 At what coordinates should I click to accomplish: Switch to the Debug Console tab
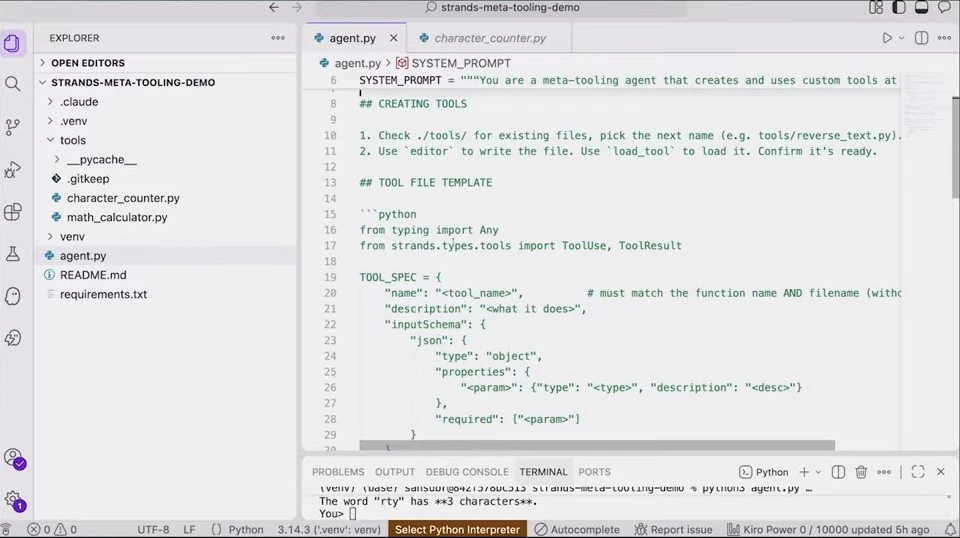pos(467,472)
